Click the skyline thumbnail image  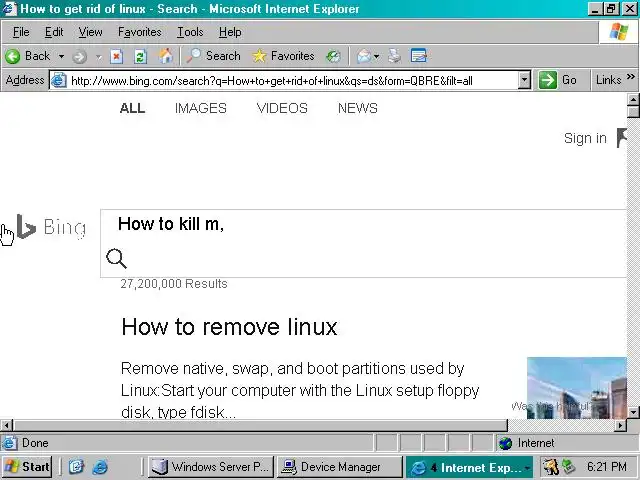tap(577, 388)
